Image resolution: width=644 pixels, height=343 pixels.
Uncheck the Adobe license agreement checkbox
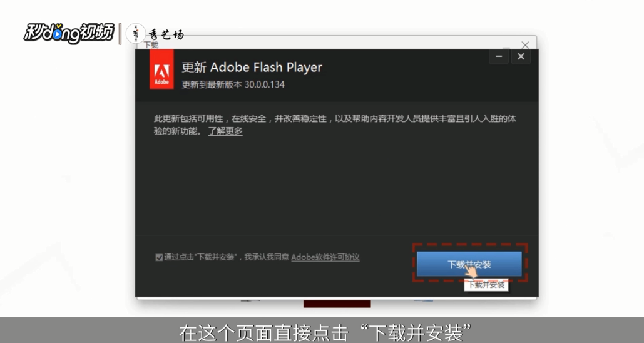click(159, 257)
